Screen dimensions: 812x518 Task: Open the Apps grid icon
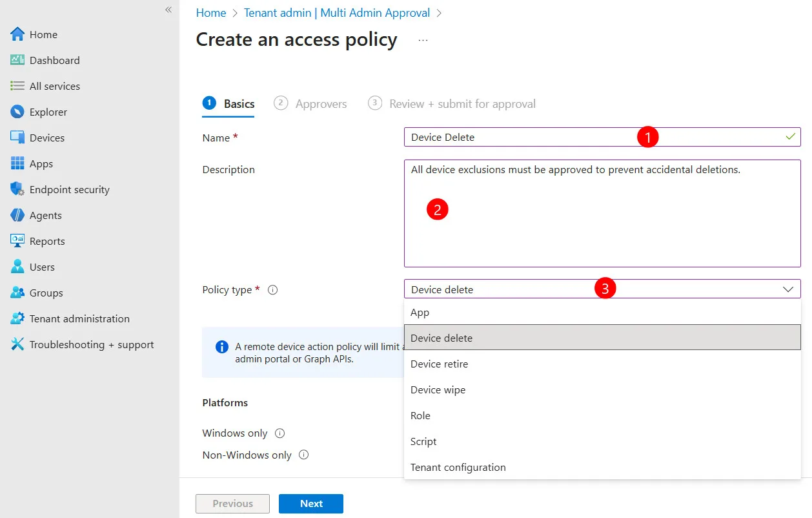[17, 163]
